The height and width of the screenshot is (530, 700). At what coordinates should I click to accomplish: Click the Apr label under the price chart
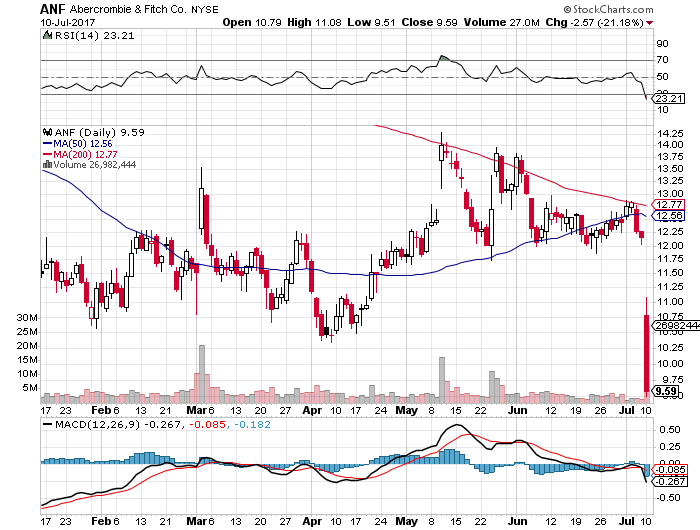(x=312, y=410)
